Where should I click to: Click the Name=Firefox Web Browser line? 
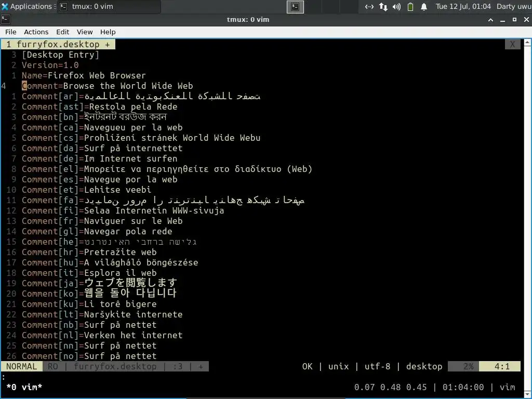84,75
